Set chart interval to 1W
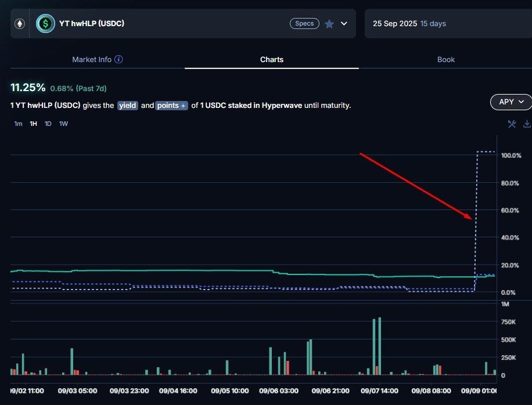 [63, 124]
